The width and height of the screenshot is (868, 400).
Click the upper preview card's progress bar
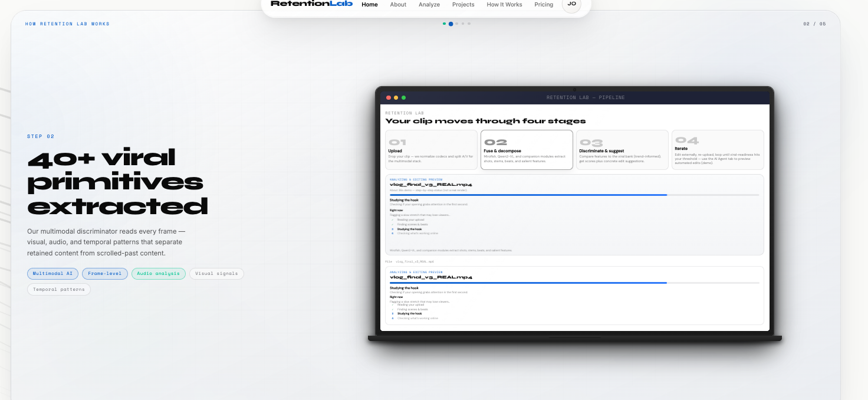click(x=574, y=195)
